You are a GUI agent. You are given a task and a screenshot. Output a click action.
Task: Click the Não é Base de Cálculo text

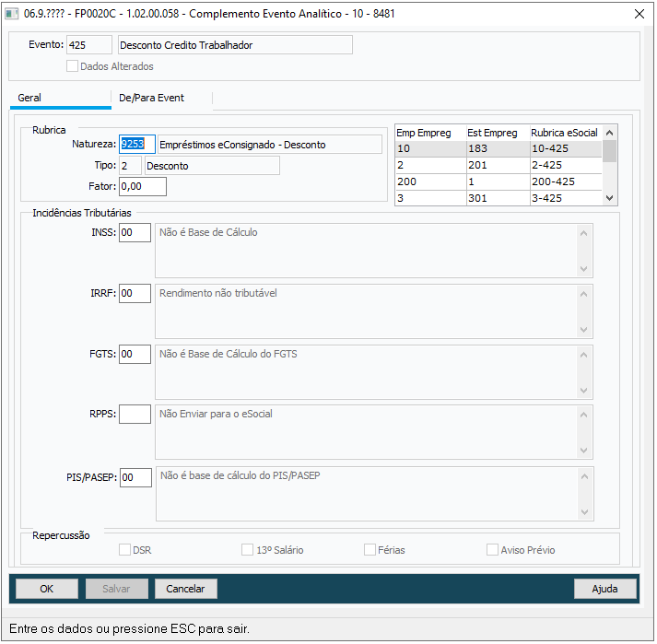208,232
